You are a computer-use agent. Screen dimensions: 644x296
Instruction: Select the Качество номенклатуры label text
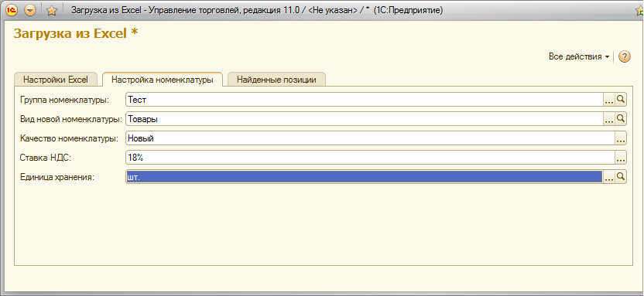(x=70, y=138)
